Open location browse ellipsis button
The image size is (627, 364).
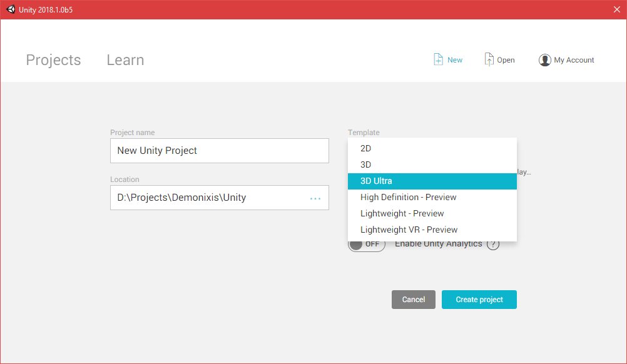(315, 198)
